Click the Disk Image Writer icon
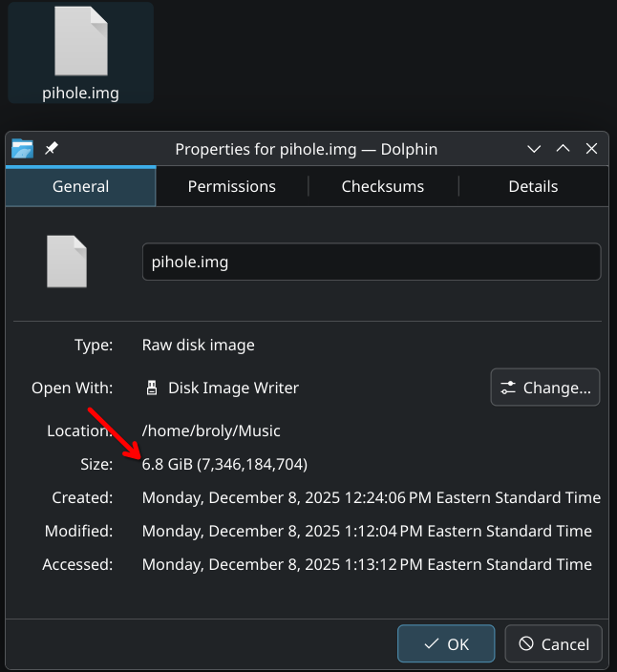Viewport: 617px width, 672px height. 151,388
